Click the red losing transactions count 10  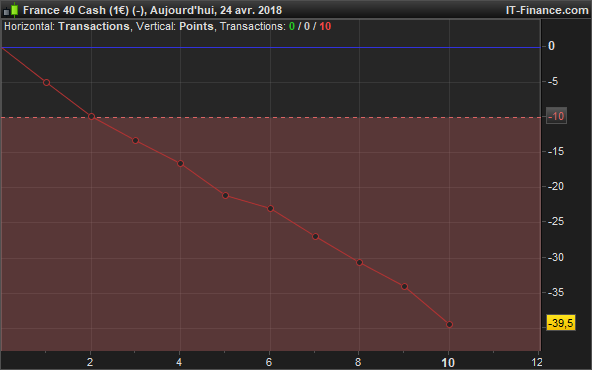(x=325, y=26)
